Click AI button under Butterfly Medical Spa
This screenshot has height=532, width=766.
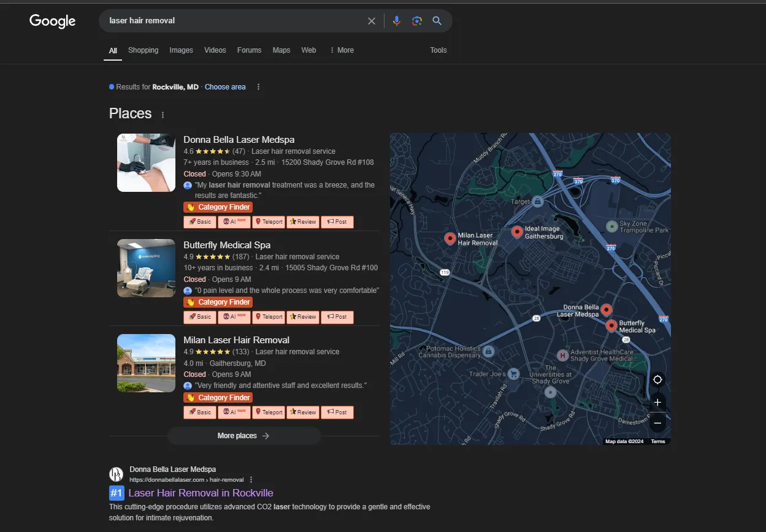tap(234, 317)
